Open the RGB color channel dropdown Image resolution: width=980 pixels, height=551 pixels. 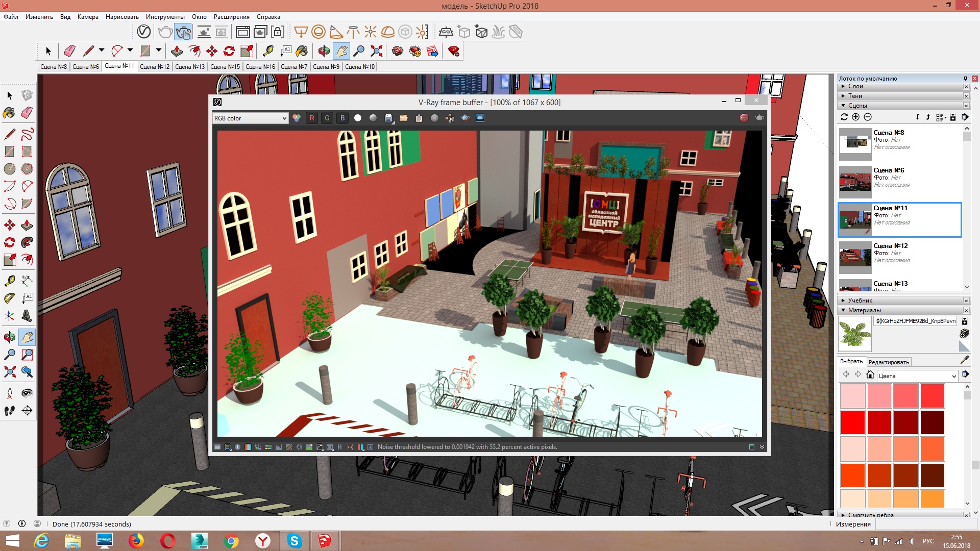coord(250,118)
